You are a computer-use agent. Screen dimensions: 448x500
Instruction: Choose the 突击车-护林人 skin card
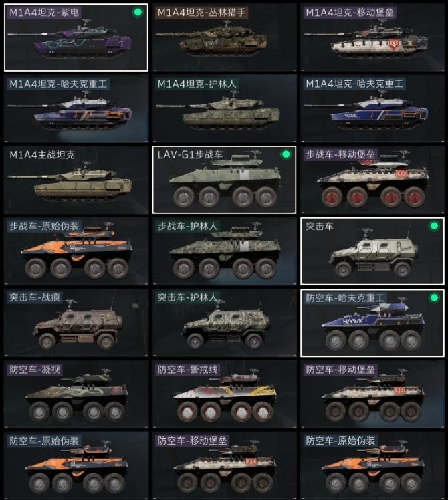(224, 323)
